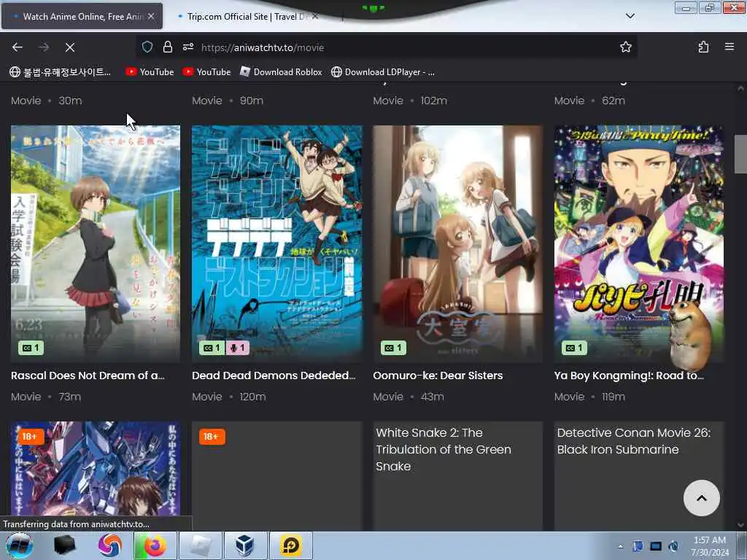Open Ya Boy Kongming poster thumbnail
Viewport: 747px width, 560px height.
click(x=639, y=243)
